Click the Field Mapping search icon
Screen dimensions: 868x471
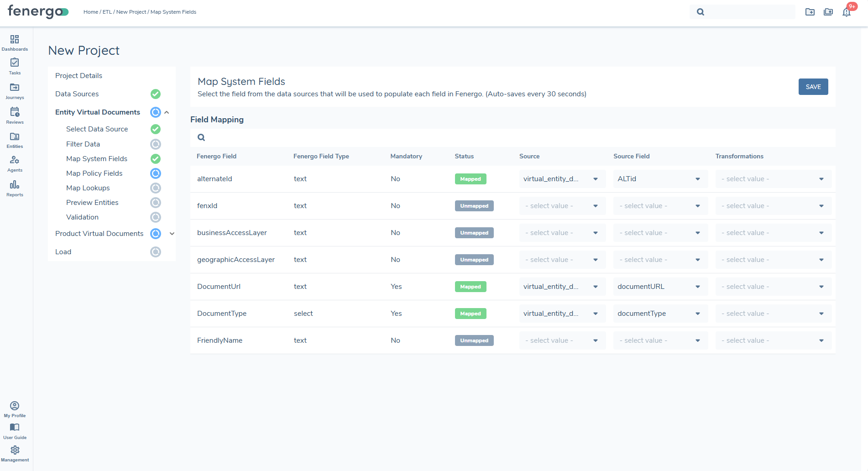pyautogui.click(x=201, y=137)
